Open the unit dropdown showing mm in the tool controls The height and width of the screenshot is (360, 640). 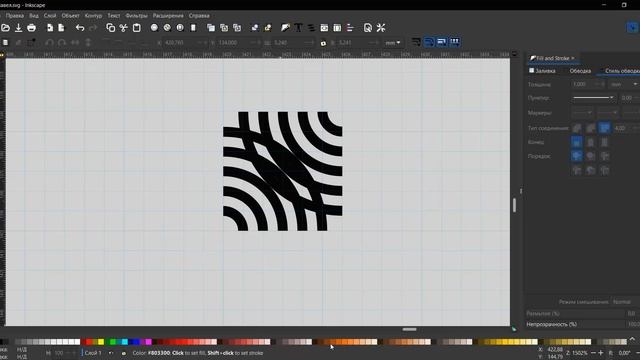point(393,42)
